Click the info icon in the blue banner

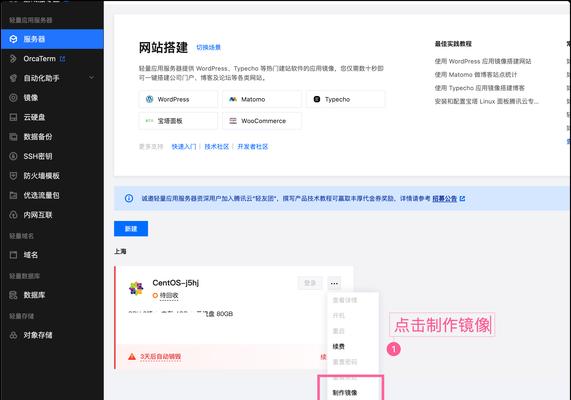pyautogui.click(x=129, y=198)
